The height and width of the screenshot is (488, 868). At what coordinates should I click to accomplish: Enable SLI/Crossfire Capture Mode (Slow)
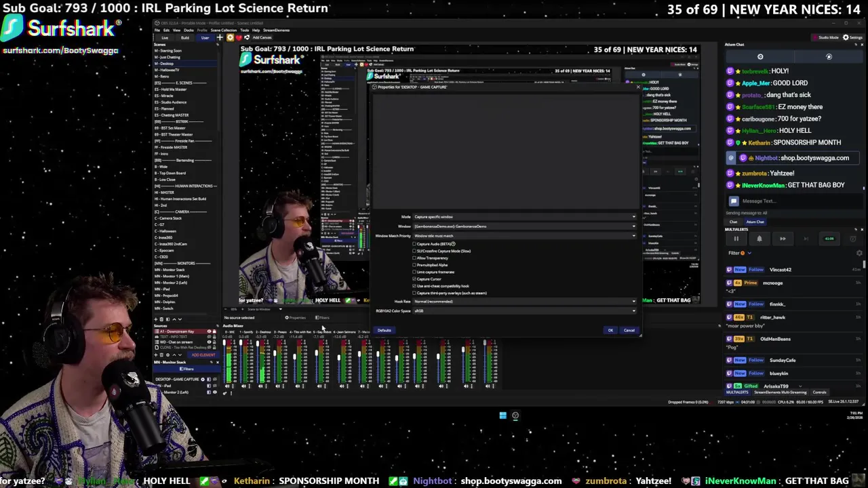(x=414, y=251)
